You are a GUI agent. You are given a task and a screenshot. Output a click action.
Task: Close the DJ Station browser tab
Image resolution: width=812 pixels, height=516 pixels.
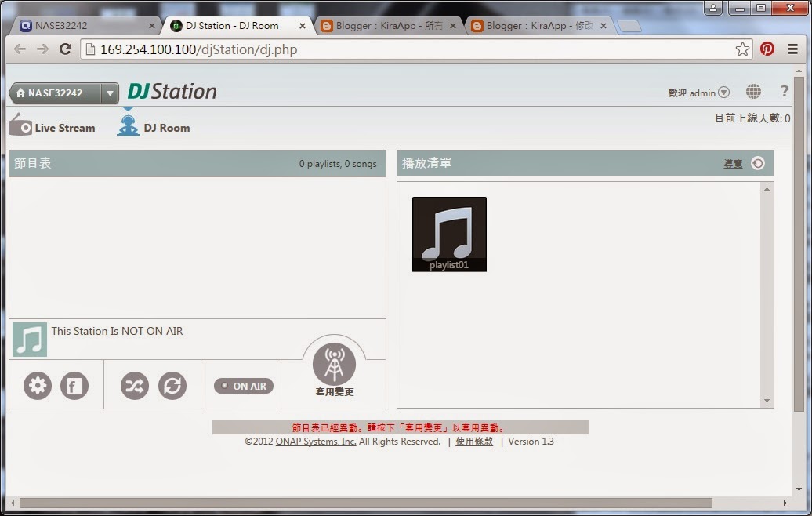tap(303, 25)
